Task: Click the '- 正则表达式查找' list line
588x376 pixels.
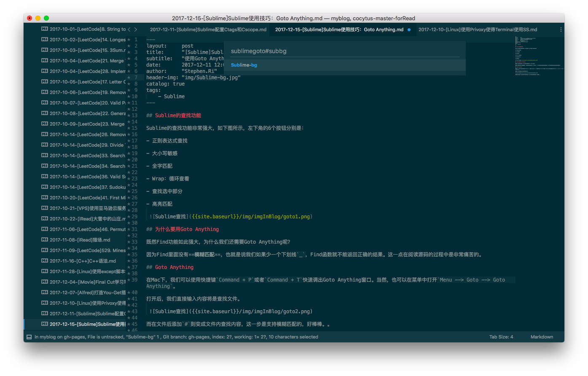Action: point(167,141)
